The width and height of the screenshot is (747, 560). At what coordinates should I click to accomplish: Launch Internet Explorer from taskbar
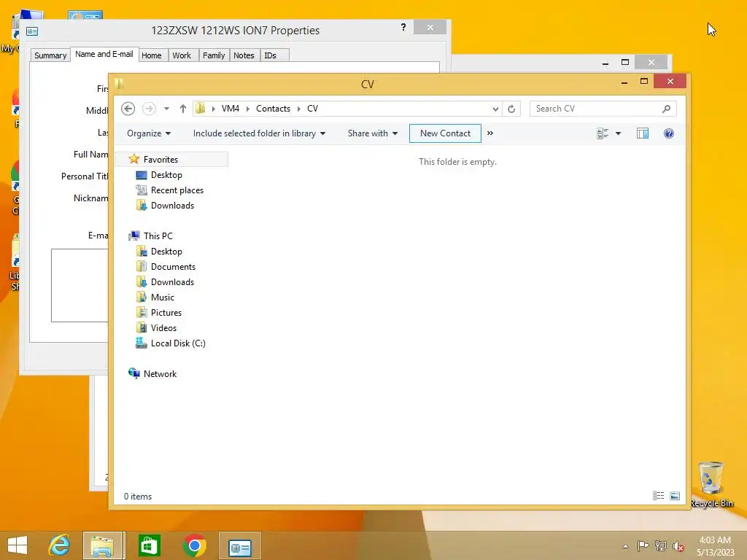[60, 545]
